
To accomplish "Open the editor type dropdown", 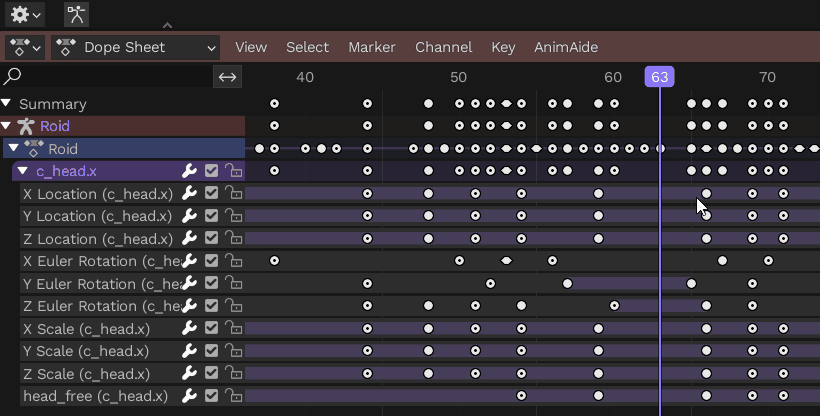I will [x=25, y=47].
